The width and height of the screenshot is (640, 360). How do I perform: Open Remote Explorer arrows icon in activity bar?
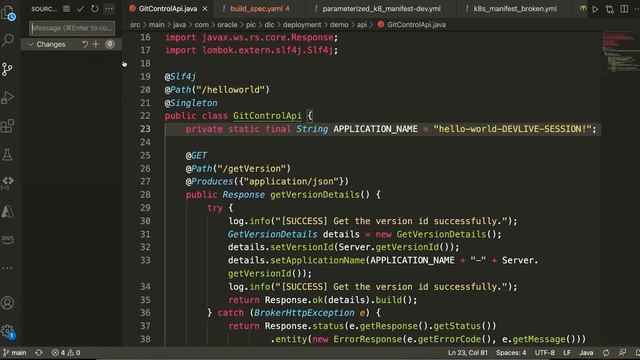[7, 182]
